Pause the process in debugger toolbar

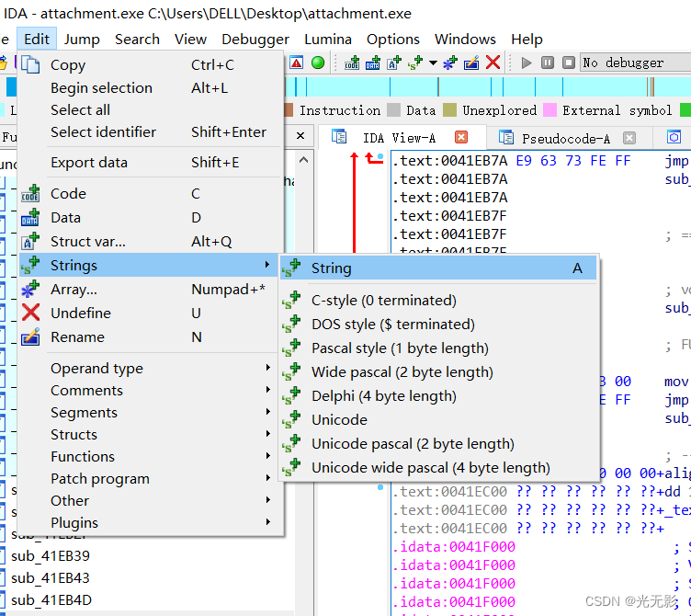548,63
